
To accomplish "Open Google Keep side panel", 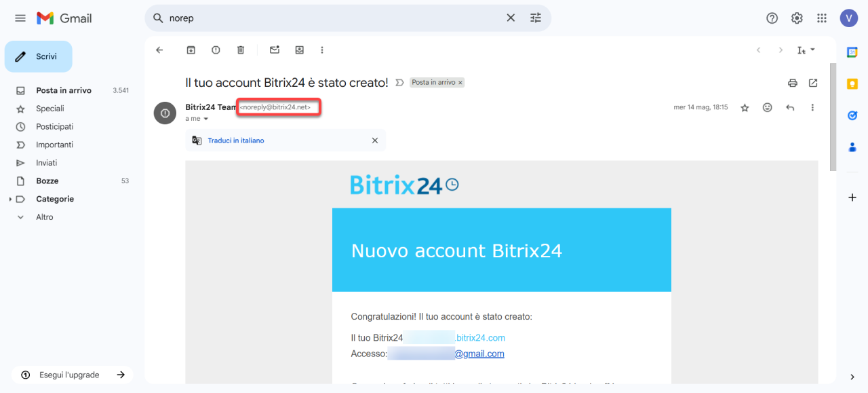I will coord(852,84).
